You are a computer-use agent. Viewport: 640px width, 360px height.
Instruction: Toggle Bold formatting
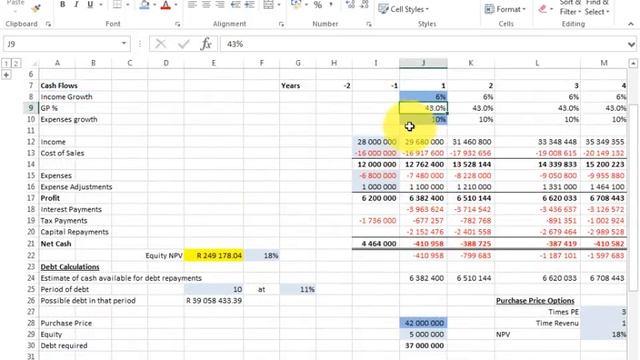pos(62,4)
